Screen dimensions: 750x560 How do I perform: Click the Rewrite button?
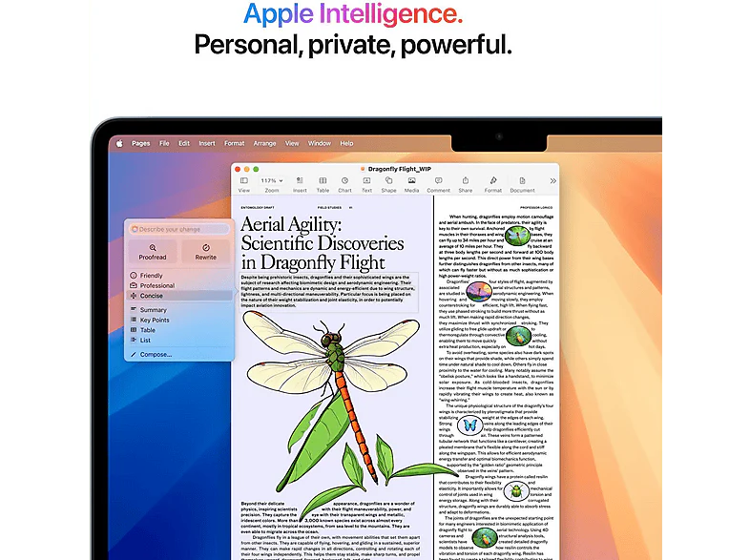point(206,252)
